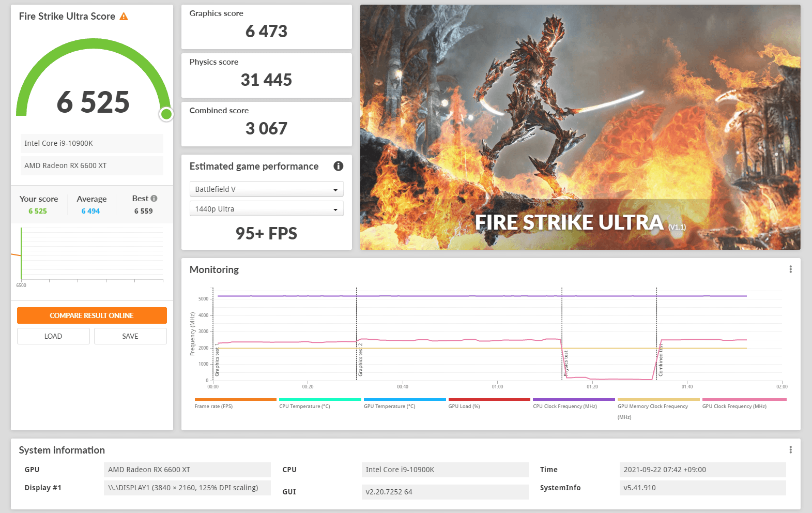Image resolution: width=812 pixels, height=513 pixels.
Task: Click the Intel Core i9-10900K field under score
Action: point(92,143)
